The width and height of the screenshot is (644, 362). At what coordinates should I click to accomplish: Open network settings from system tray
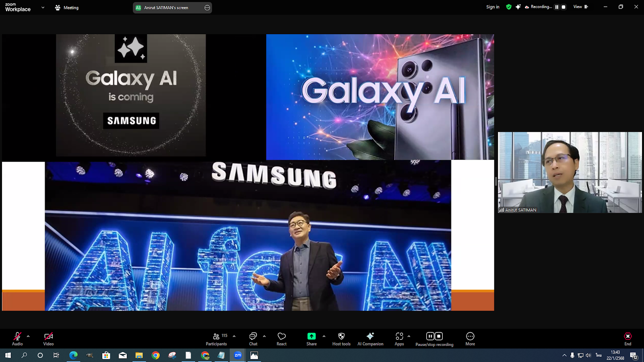point(580,355)
